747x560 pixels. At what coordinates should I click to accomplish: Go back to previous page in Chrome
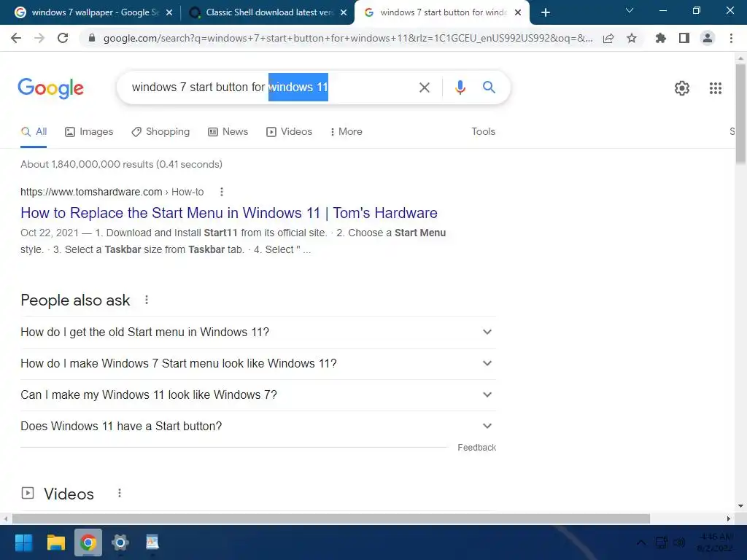click(x=16, y=38)
